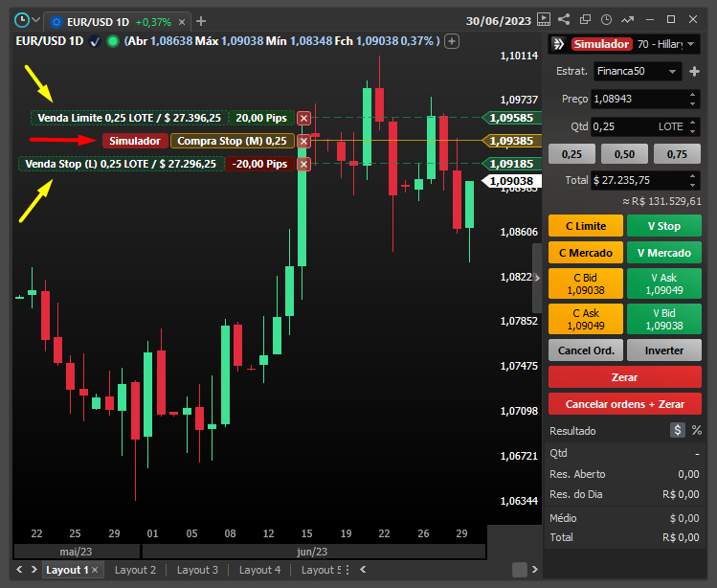Select the Layout 4 tab

[x=259, y=570]
